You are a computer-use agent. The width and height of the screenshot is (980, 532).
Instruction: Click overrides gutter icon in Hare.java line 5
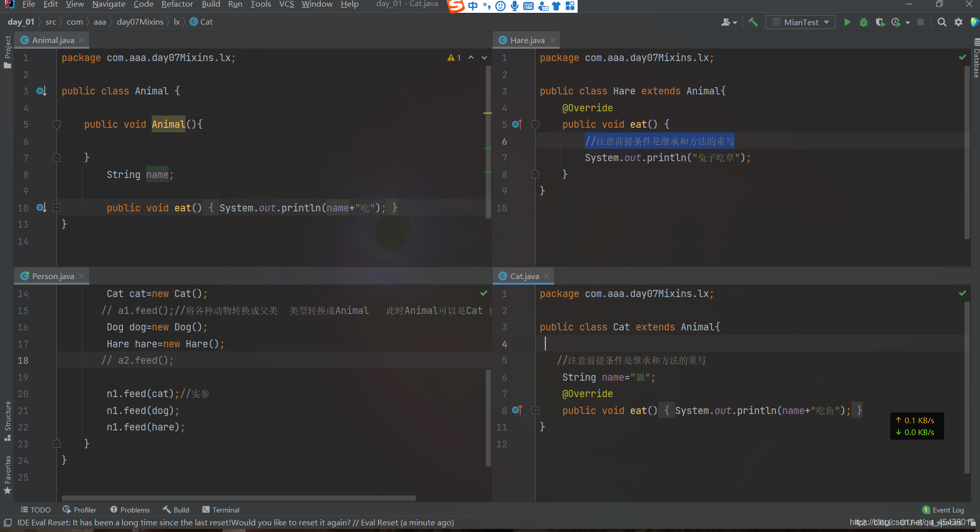click(517, 124)
